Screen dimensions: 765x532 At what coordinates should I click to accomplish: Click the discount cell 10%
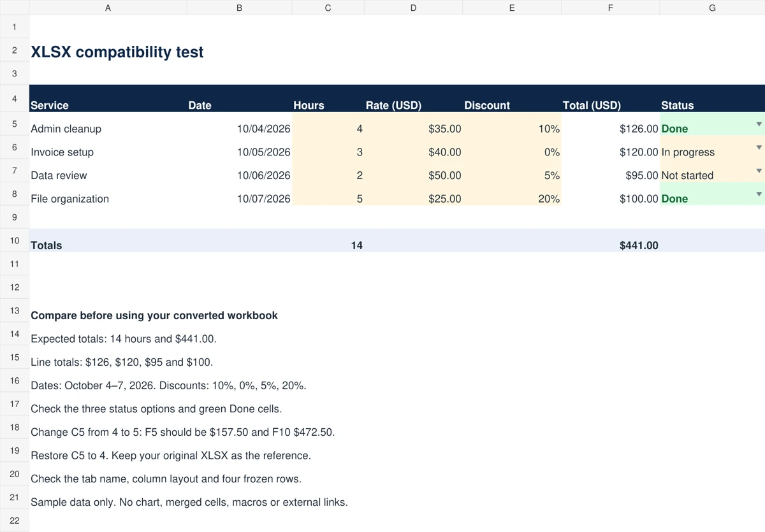512,124
